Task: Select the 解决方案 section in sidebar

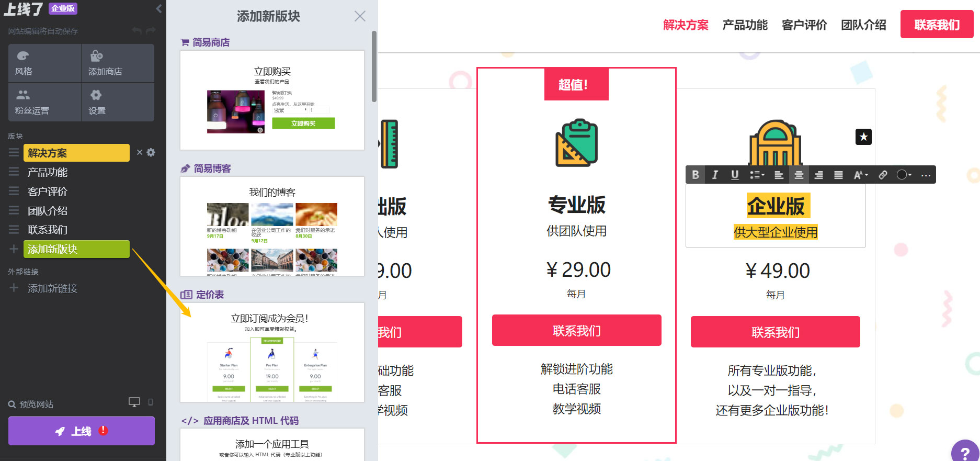Action: [x=76, y=153]
